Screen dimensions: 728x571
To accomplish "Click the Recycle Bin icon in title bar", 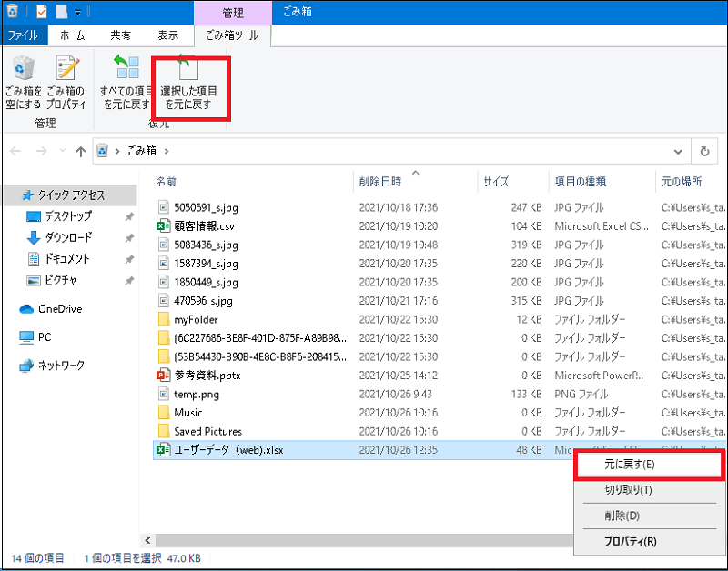I will click(12, 12).
